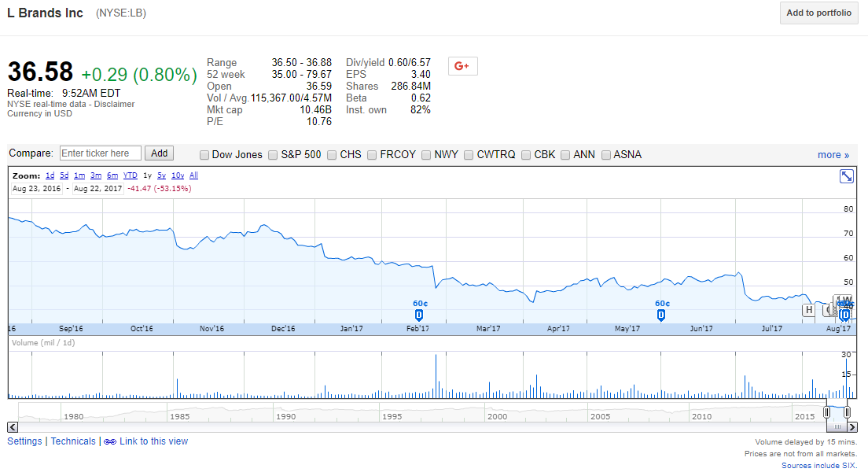Enable S&P 500 comparison checkbox

click(273, 155)
